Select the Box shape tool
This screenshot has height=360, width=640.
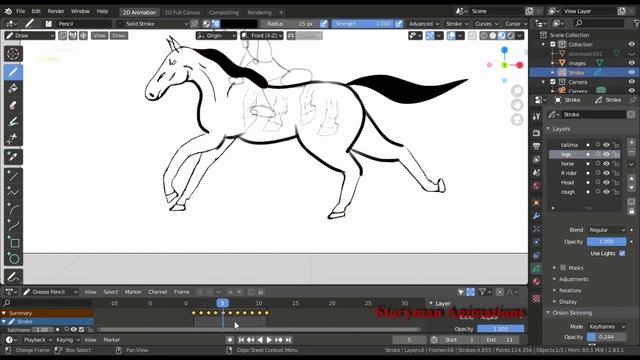13,243
